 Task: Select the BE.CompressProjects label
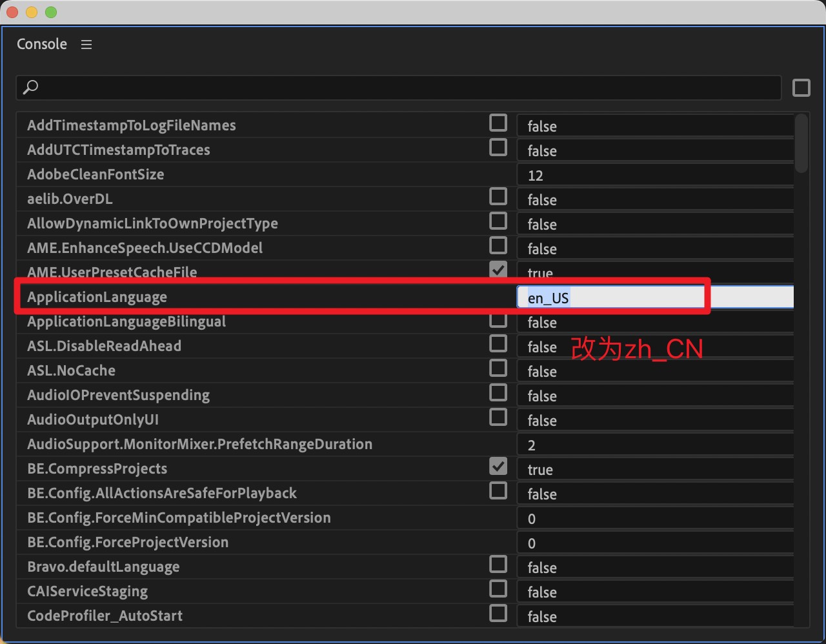(97, 468)
